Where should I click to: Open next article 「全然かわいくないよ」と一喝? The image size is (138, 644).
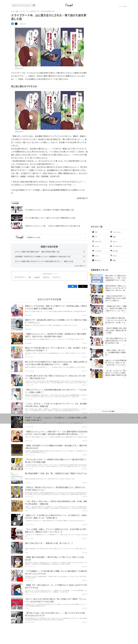pyautogui.click(x=49, y=226)
